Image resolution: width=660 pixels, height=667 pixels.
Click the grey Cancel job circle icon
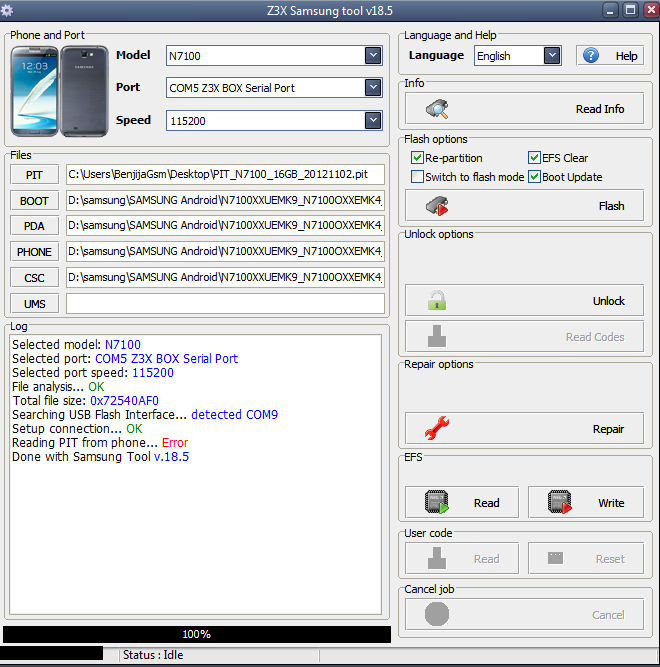(x=437, y=614)
